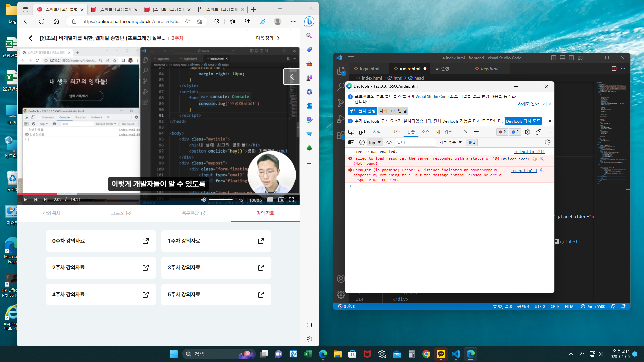The image size is (644, 362).
Task: Switch to the 네트워크 tab in DevTools
Action: (x=444, y=132)
